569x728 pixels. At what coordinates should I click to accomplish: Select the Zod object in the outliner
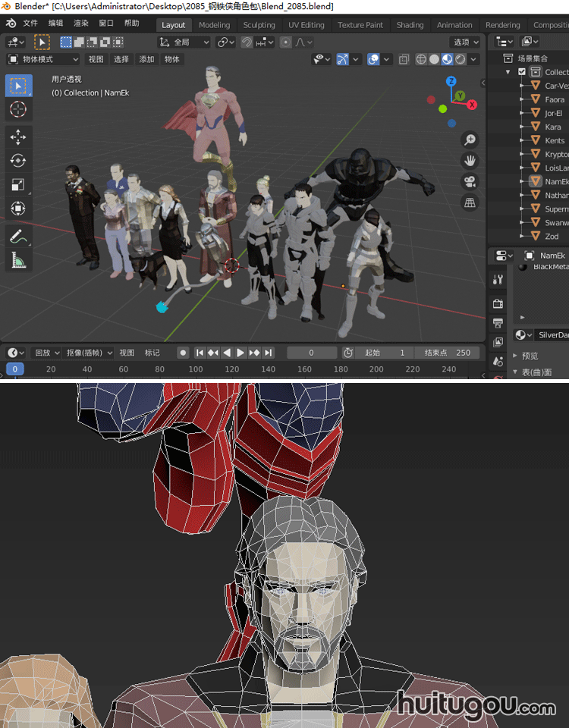coord(552,237)
